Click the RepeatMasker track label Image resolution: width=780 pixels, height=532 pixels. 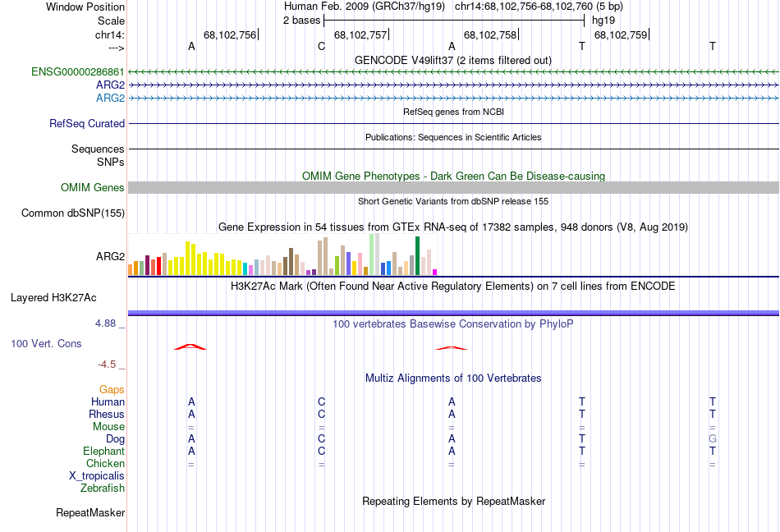click(x=90, y=512)
